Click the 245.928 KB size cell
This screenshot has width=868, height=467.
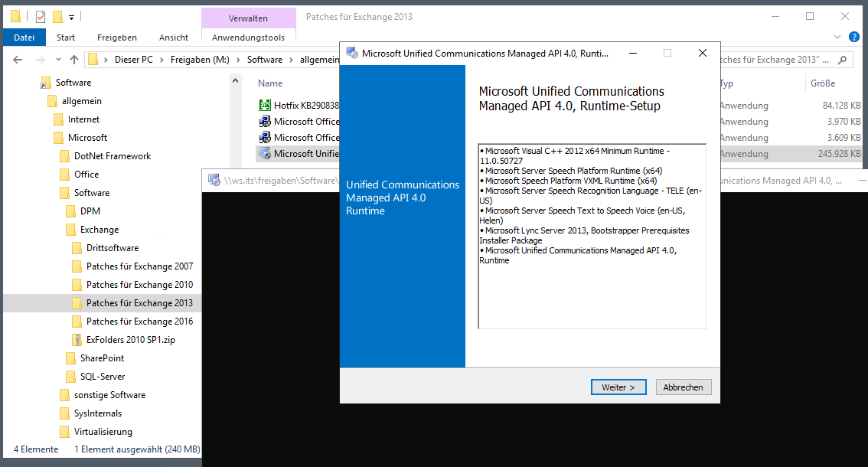click(839, 153)
